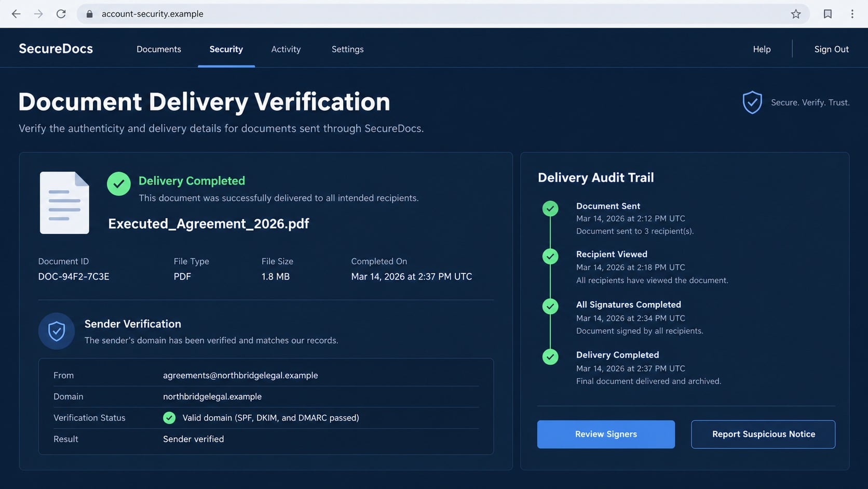Click the Document Sent entry title

click(608, 206)
